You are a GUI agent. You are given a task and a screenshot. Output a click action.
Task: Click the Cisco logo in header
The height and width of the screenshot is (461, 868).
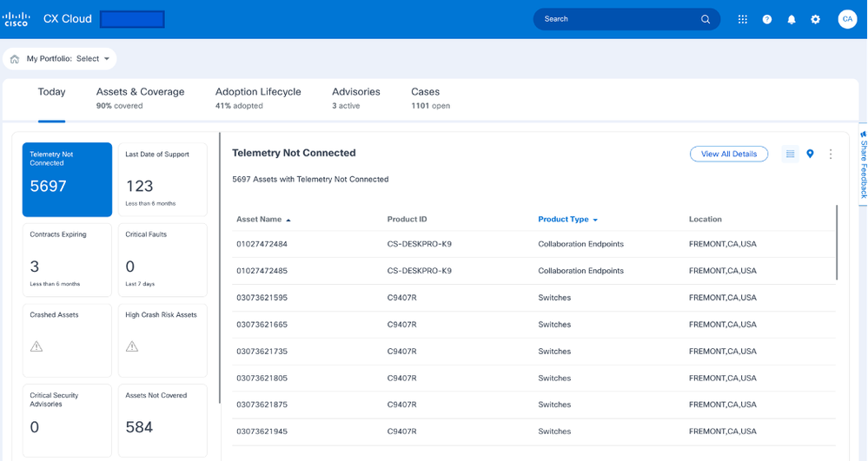16,19
